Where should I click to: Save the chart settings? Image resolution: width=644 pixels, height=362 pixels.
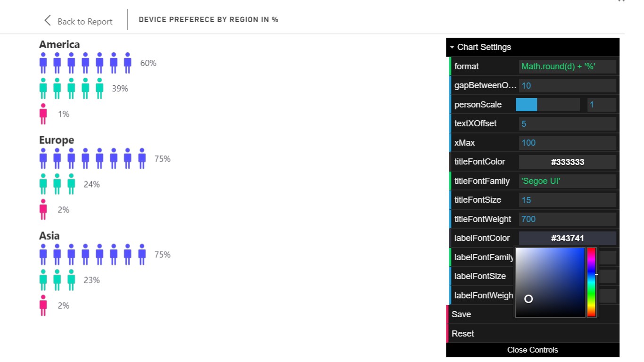pyautogui.click(x=462, y=314)
